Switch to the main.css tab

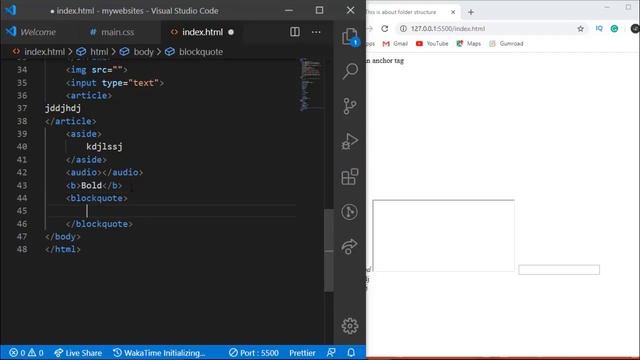tap(112, 32)
